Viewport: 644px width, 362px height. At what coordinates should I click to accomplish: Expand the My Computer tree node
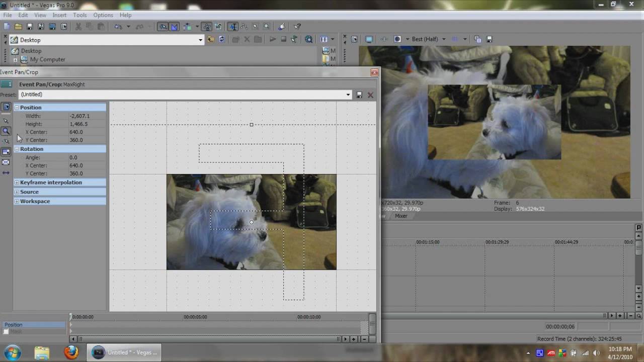[15, 60]
